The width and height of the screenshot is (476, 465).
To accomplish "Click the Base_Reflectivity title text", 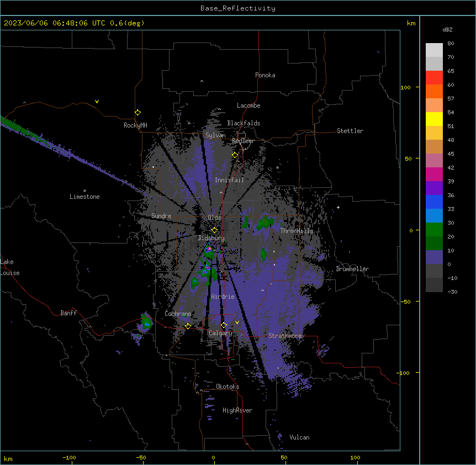I will [237, 8].
